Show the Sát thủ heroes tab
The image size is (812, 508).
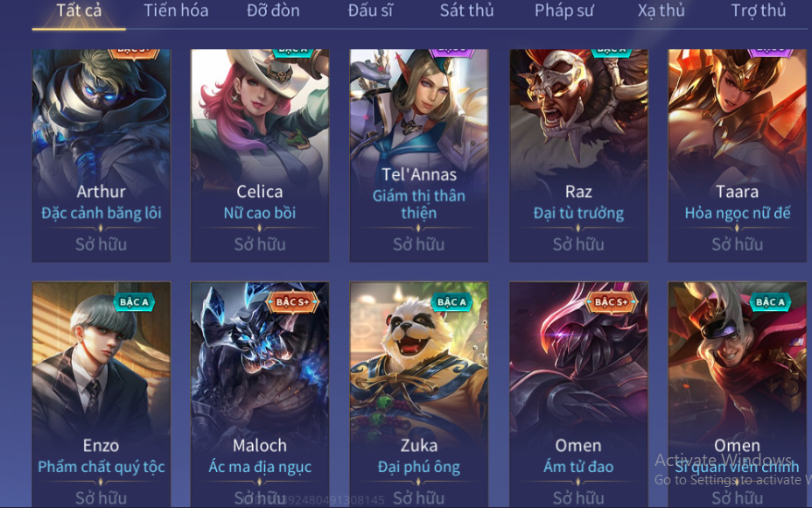tap(466, 11)
